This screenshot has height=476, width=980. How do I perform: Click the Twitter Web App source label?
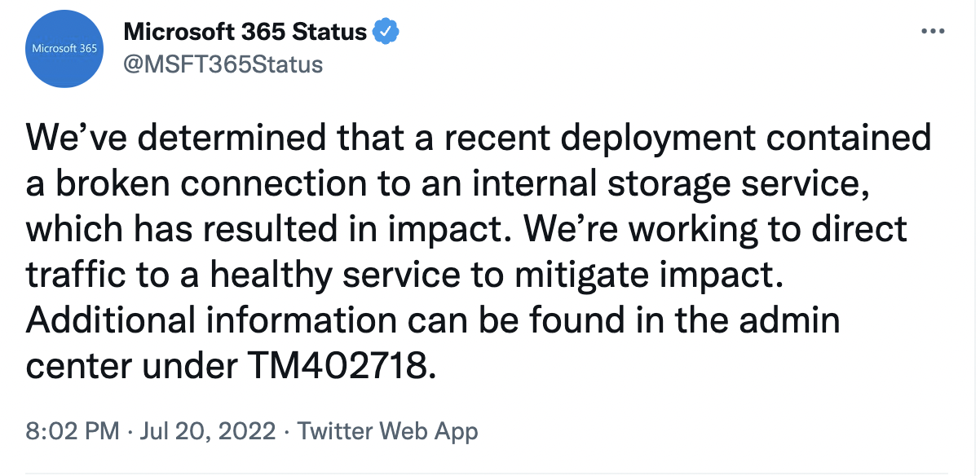point(389,430)
